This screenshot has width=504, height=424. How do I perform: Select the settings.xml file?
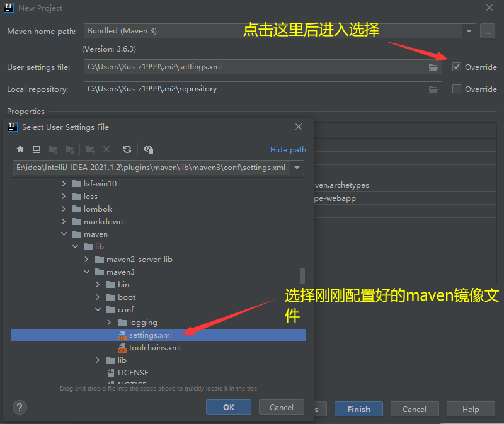(x=158, y=335)
